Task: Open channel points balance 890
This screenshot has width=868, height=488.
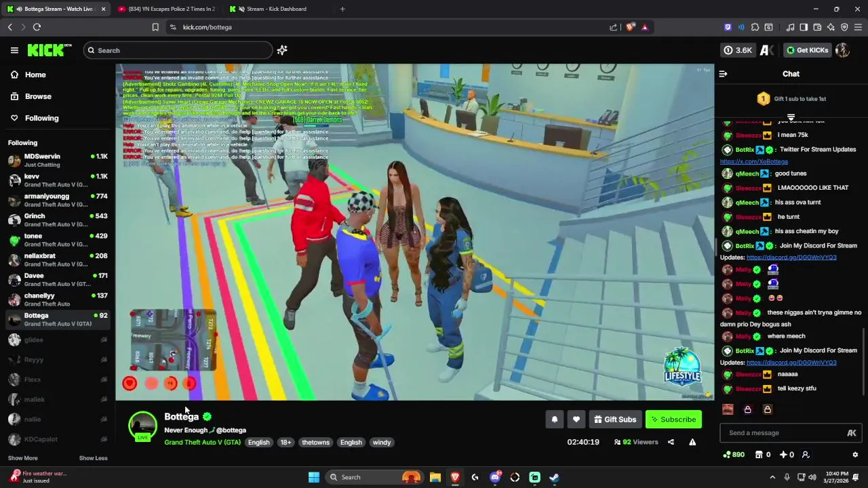Action: pyautogui.click(x=734, y=455)
